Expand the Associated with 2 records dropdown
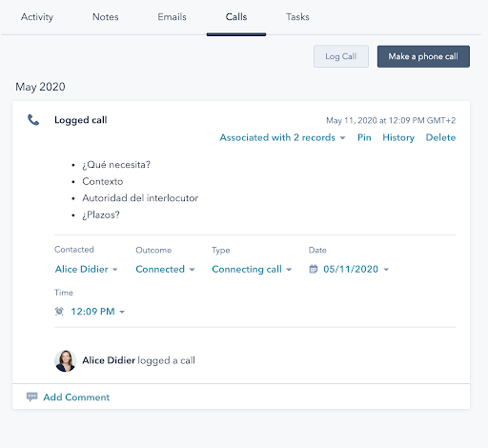 pos(282,137)
